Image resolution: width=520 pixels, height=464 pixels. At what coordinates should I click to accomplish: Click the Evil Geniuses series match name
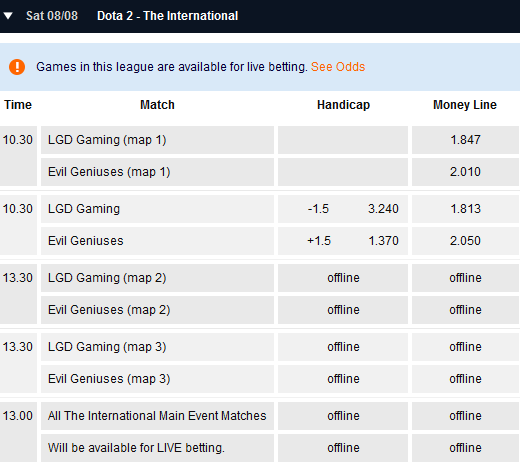[86, 241]
